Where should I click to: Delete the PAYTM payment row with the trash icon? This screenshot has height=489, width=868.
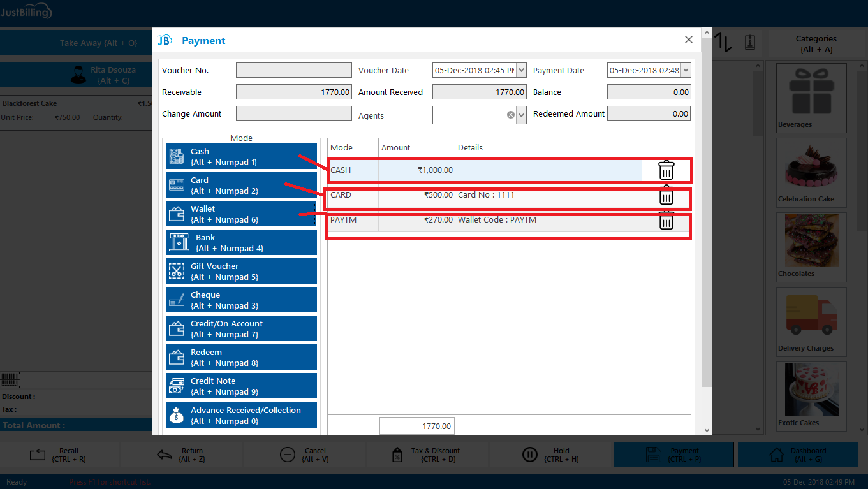point(666,220)
